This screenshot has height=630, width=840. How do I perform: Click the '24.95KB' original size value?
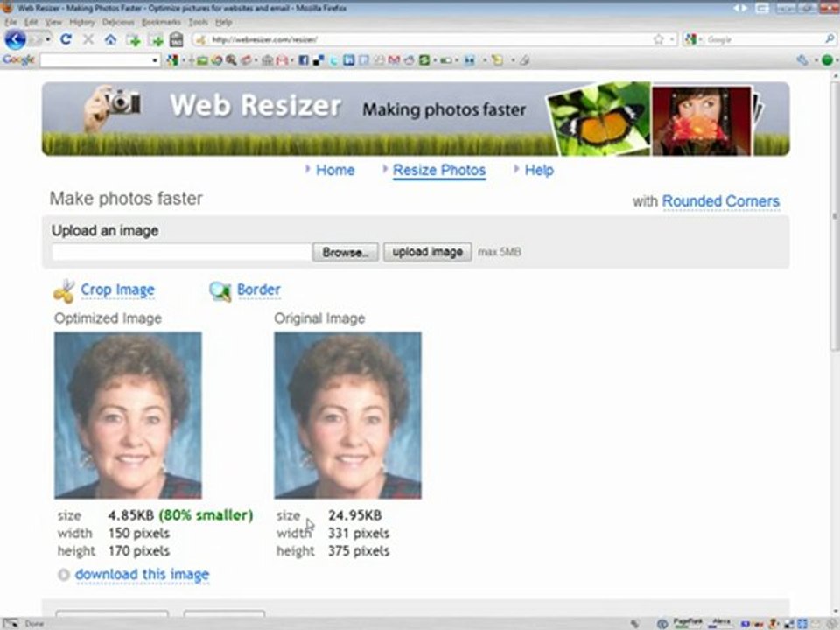point(354,515)
